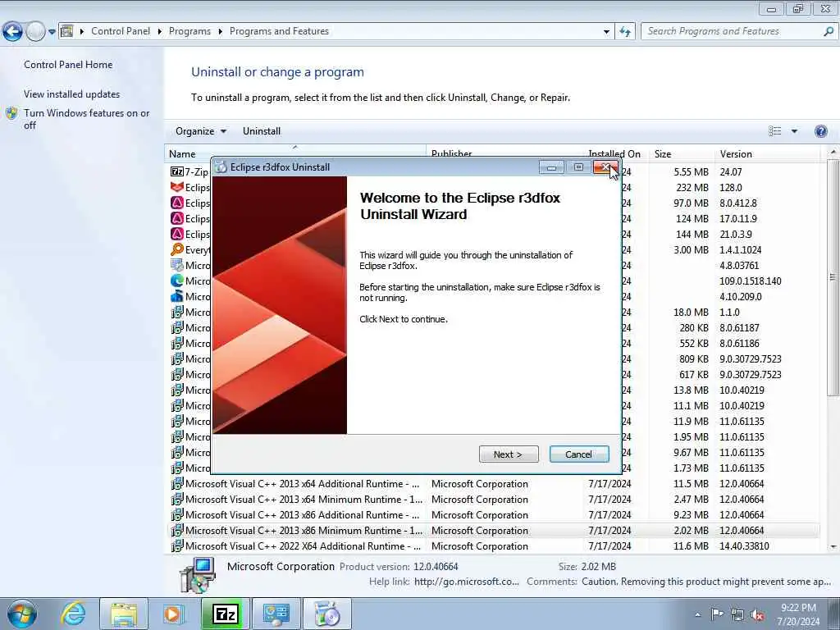Click version 109.0.1518.140 cell
The image size is (840, 630).
(750, 281)
